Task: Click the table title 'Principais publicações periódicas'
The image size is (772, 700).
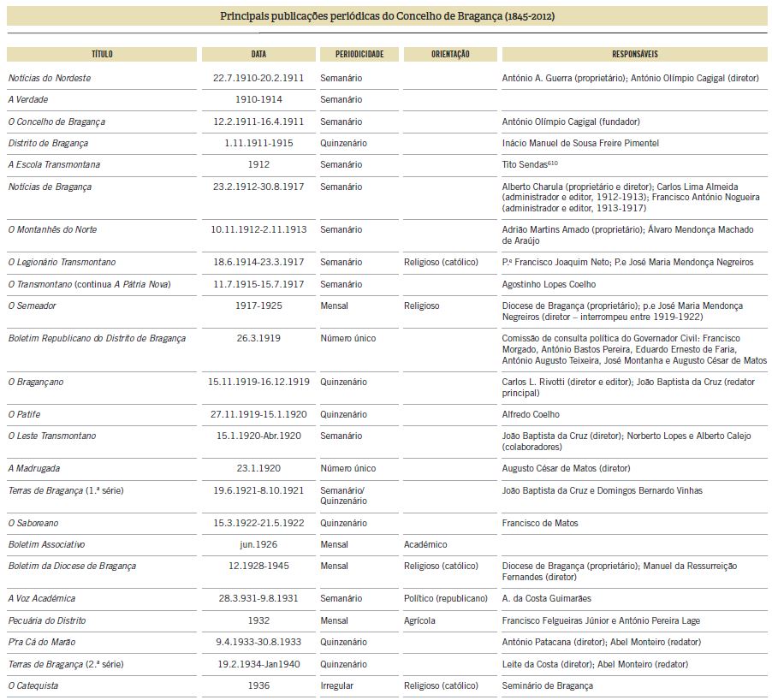Action: click(387, 16)
